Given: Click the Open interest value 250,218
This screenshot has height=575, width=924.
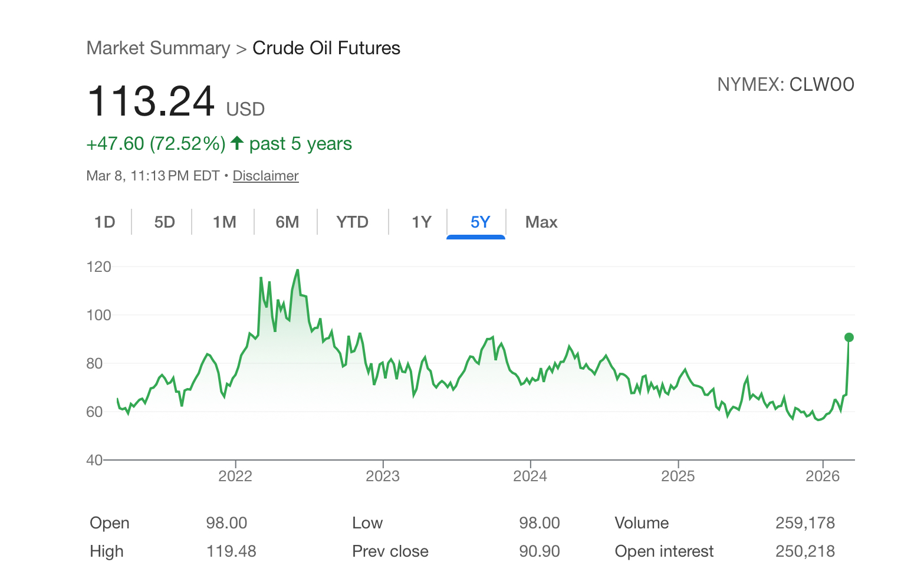Looking at the screenshot, I should (805, 551).
